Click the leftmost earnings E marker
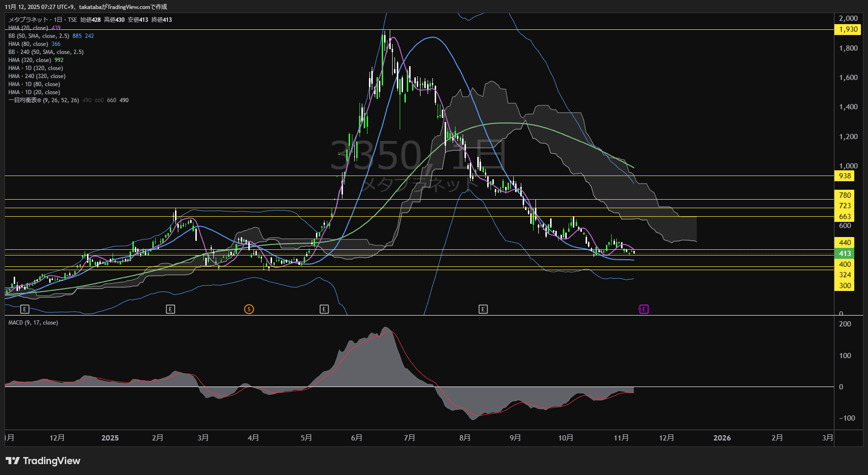The height and width of the screenshot is (475, 868). tap(25, 309)
